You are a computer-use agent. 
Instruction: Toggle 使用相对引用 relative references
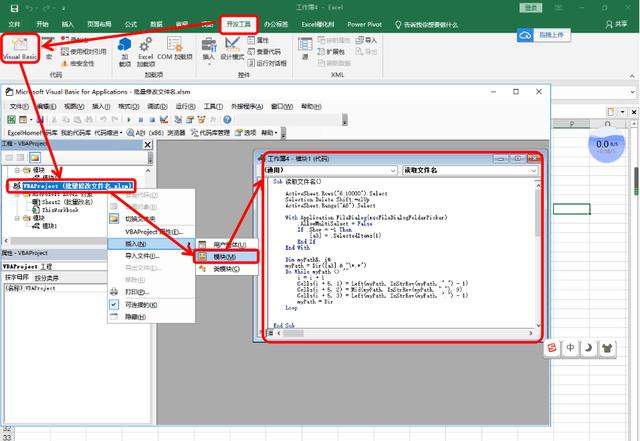tap(84, 51)
